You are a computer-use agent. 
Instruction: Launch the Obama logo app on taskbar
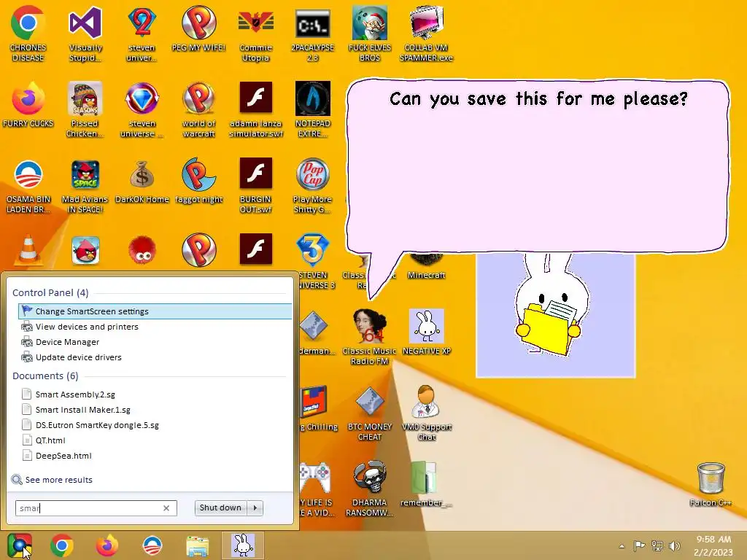click(152, 545)
